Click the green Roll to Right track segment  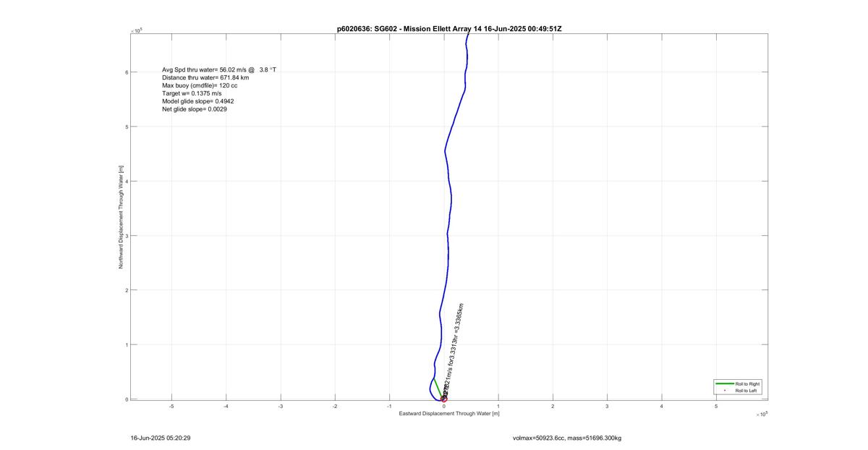438,389
